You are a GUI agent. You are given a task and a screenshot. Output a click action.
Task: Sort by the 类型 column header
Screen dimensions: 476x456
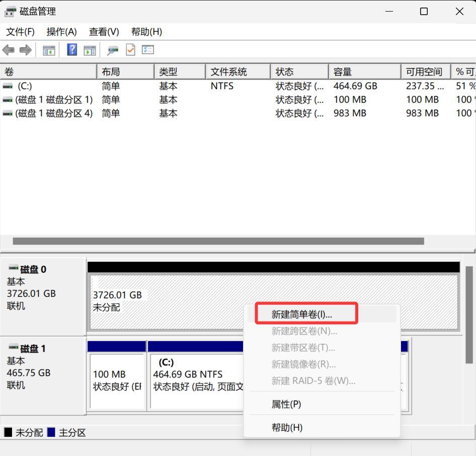tap(180, 72)
